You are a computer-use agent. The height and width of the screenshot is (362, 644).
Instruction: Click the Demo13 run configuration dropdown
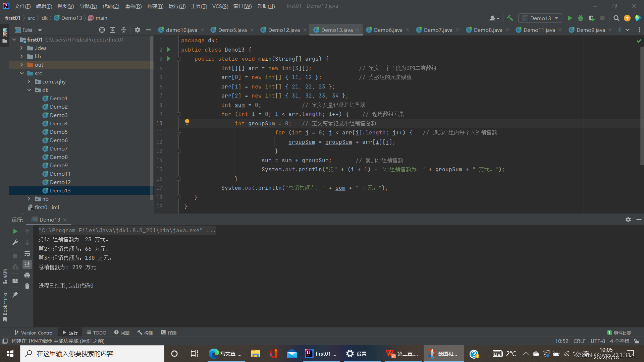[x=541, y=18]
